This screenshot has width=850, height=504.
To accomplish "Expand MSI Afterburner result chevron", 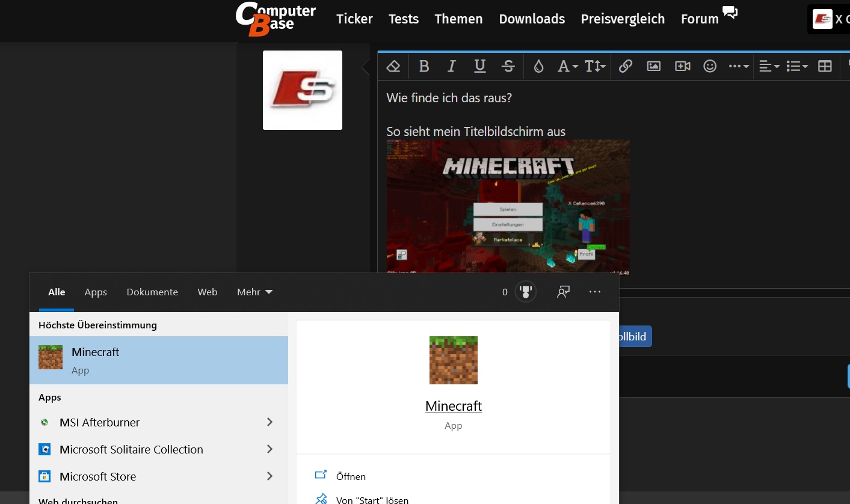I will [269, 422].
